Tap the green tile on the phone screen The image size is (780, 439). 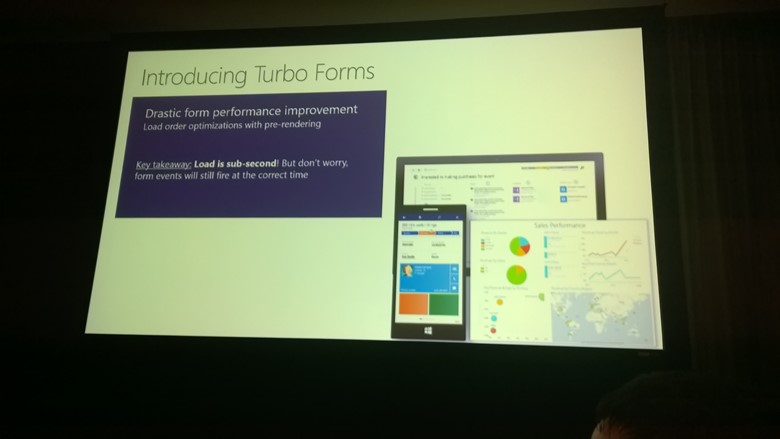[x=444, y=303]
